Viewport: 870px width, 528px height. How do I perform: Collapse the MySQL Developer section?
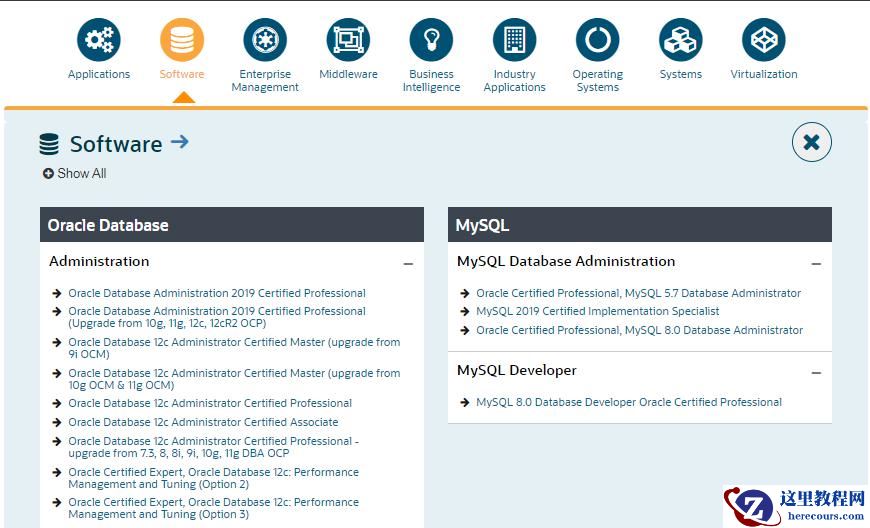click(x=816, y=373)
